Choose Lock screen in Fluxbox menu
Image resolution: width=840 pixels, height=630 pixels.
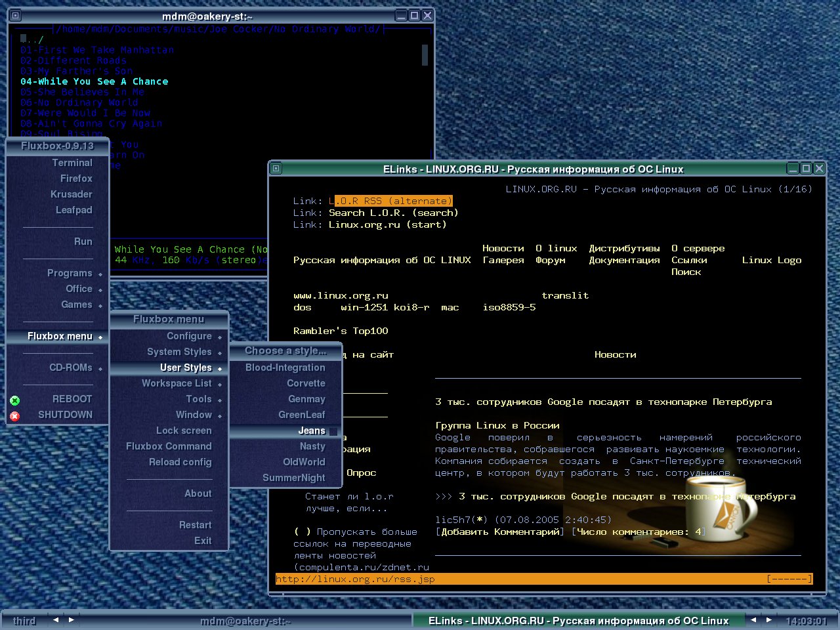pyautogui.click(x=169, y=430)
